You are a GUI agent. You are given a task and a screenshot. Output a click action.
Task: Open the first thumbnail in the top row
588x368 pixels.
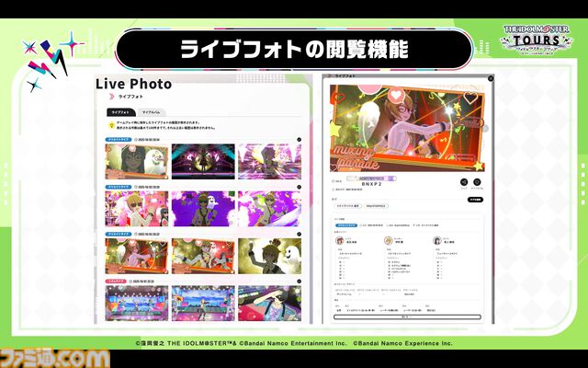[x=136, y=162]
